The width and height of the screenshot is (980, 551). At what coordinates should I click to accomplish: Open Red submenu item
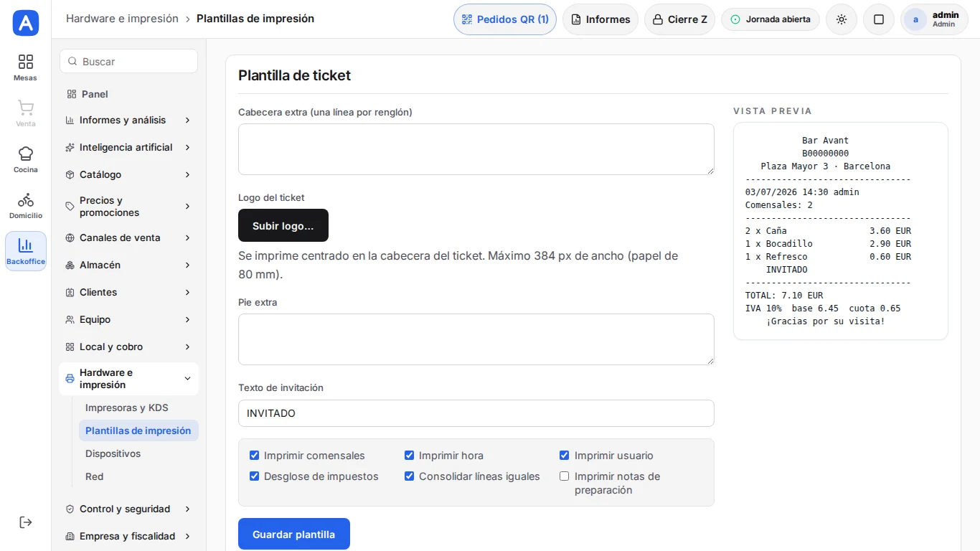click(x=138, y=476)
